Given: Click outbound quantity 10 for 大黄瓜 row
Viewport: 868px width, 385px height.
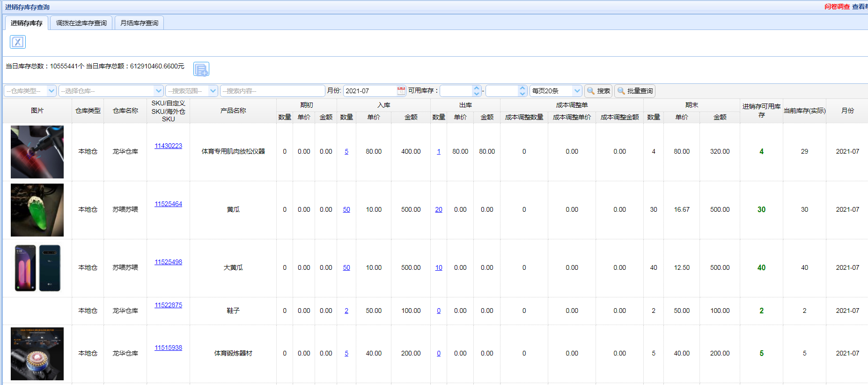Looking at the screenshot, I should [x=439, y=267].
